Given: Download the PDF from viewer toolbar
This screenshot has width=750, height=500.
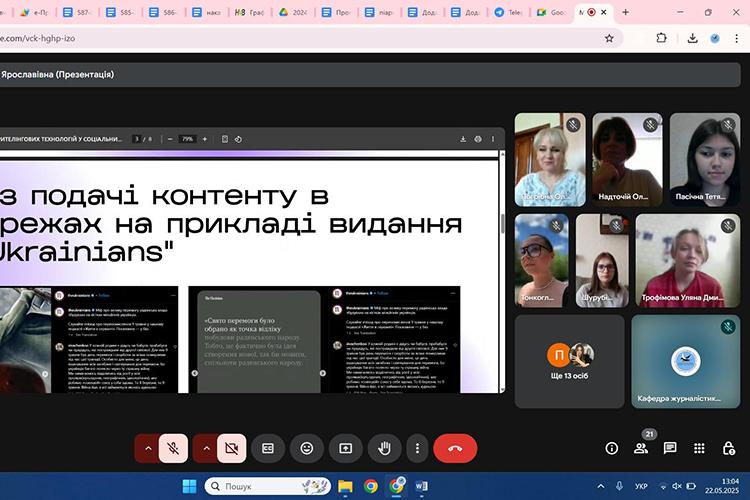Looking at the screenshot, I should [x=463, y=139].
